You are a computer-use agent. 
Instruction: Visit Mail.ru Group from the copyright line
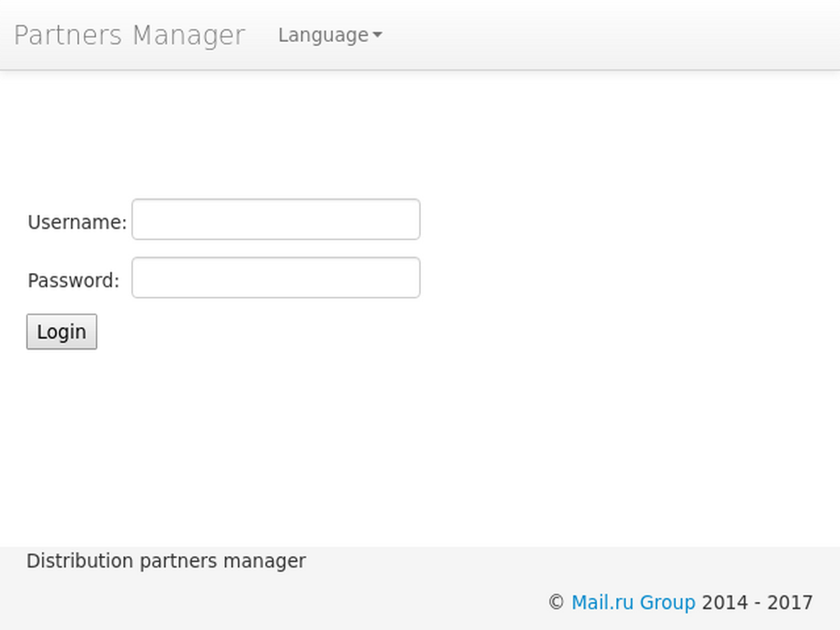pos(633,602)
